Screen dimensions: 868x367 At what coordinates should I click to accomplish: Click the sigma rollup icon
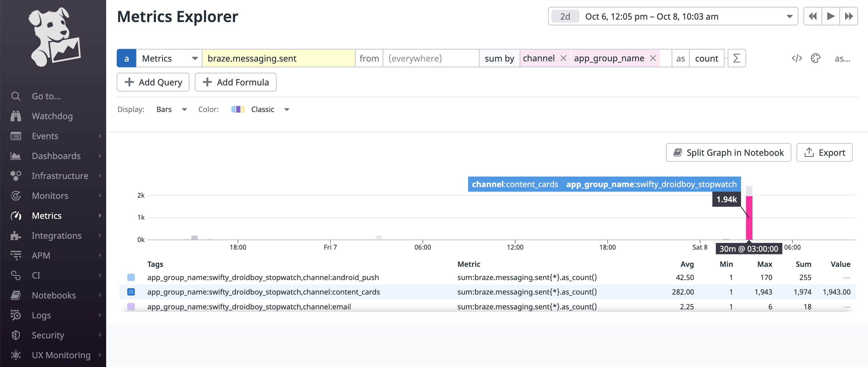click(737, 58)
